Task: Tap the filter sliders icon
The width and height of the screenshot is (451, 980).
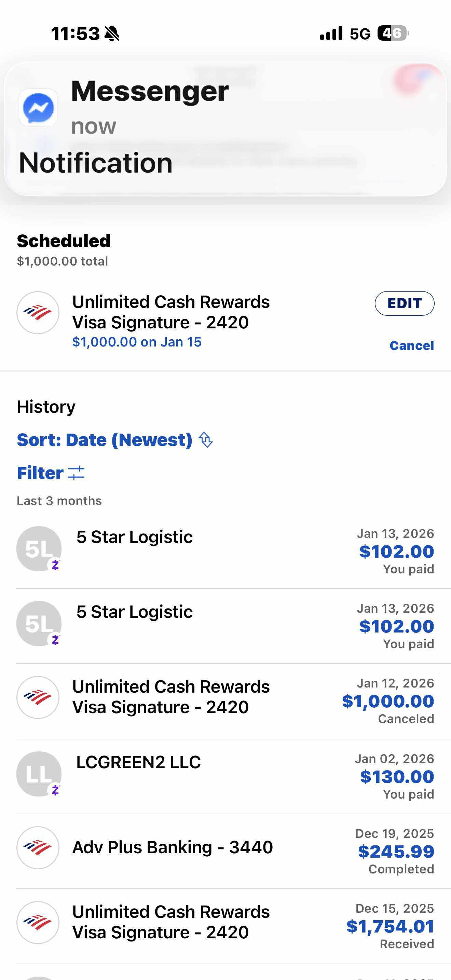Action: [x=76, y=473]
